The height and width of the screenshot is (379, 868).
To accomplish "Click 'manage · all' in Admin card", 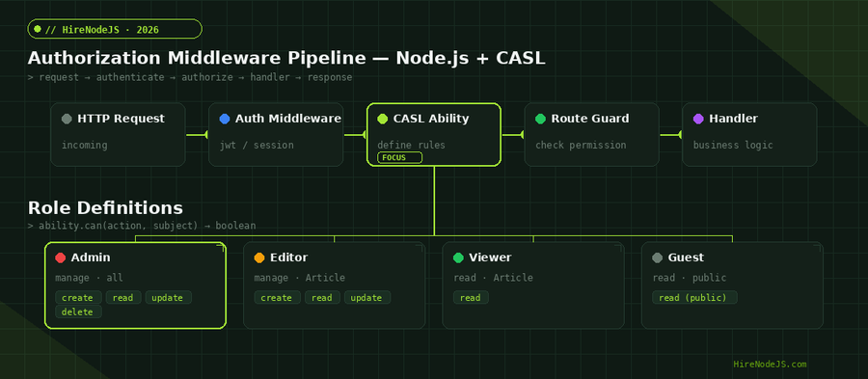I will pos(89,278).
